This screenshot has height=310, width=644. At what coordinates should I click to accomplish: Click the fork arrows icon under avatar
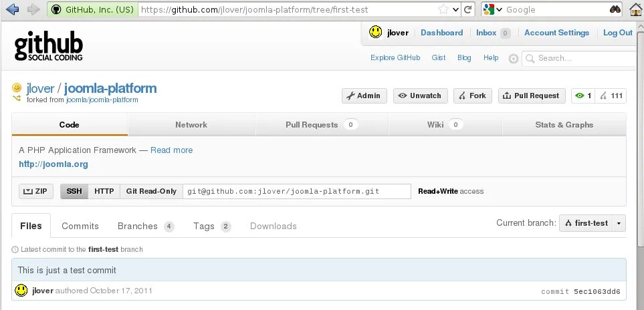point(17,98)
